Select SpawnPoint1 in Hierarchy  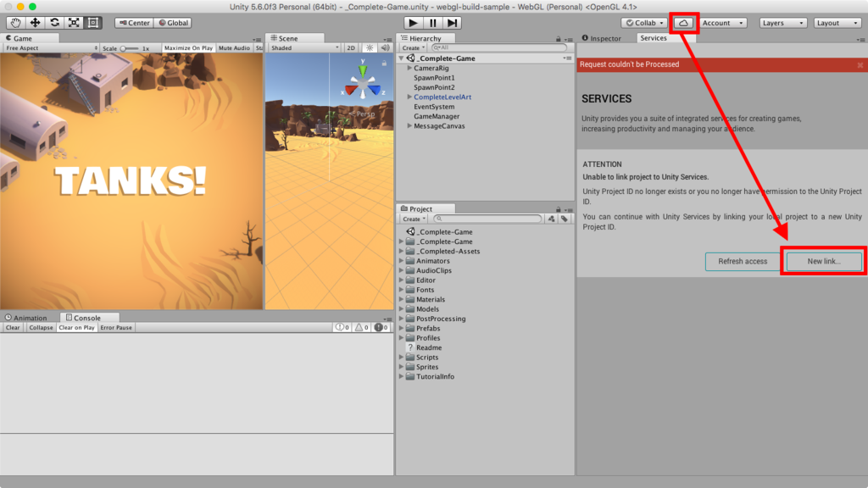434,77
